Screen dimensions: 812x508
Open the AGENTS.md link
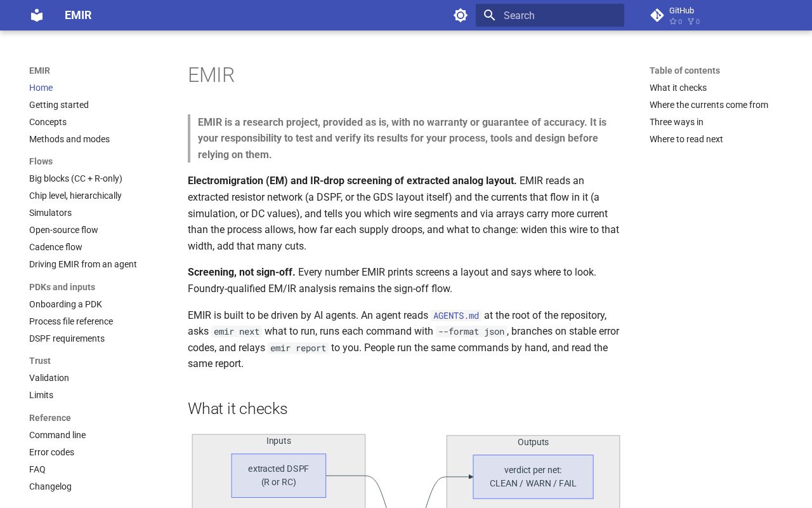[x=456, y=316]
